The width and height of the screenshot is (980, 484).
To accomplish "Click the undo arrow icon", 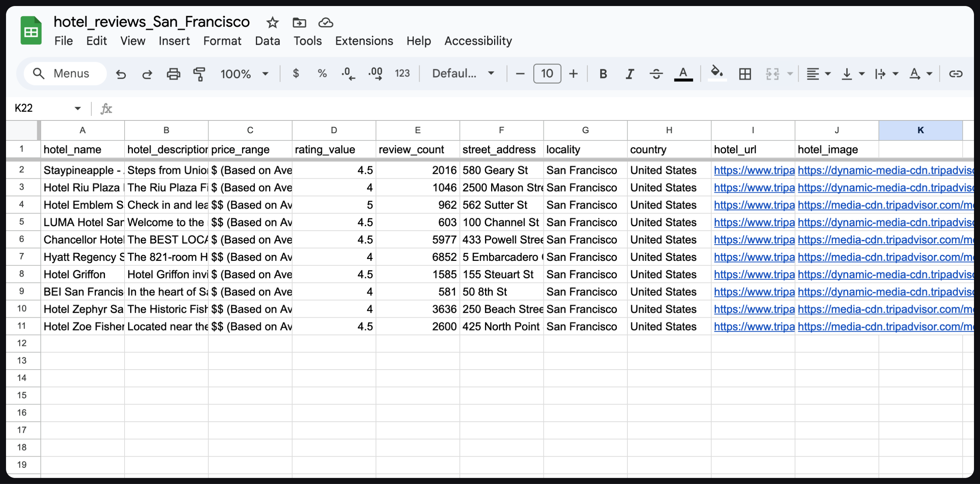I will point(121,74).
